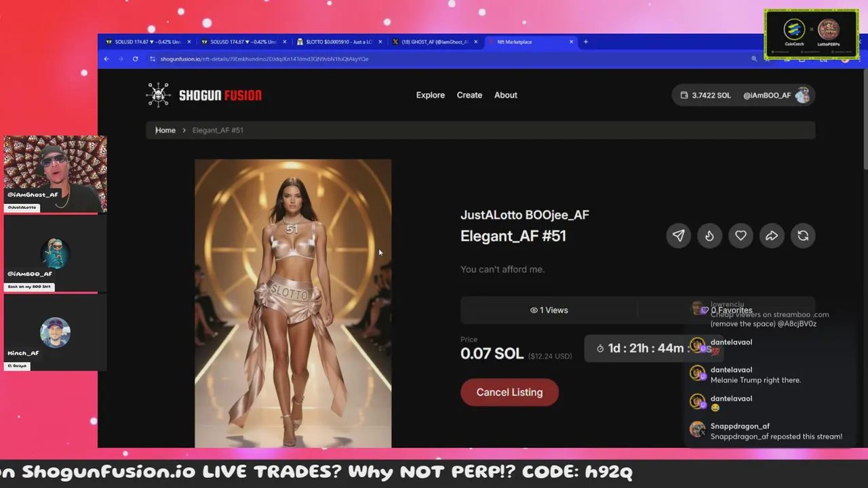Click the 0.07 SOL price text
This screenshot has height=488, width=868.
tap(492, 354)
